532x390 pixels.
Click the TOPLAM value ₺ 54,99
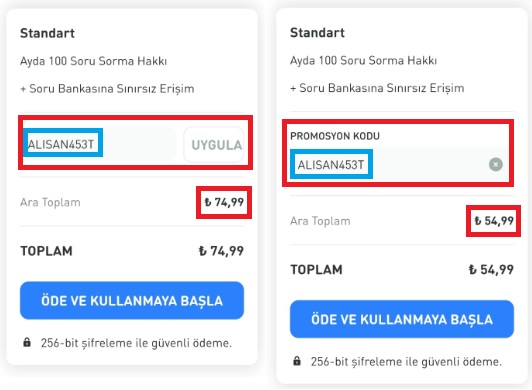(x=491, y=270)
